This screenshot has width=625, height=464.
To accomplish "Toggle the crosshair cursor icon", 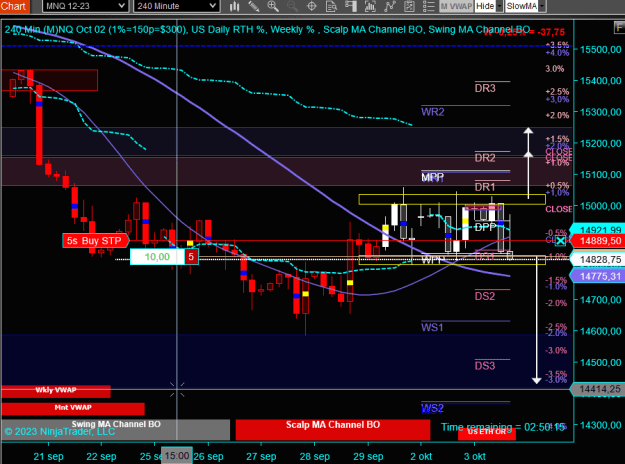I will pos(312,6).
